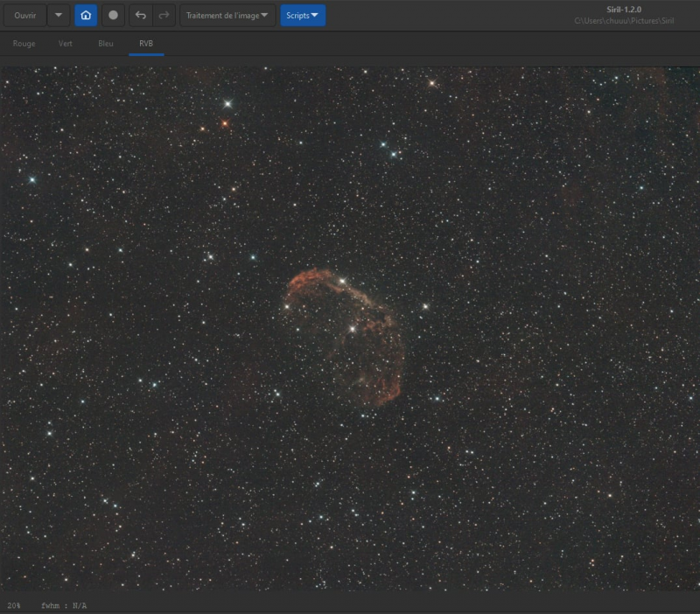Switch to the Vert channel tab
Viewport: 700px width, 614px height.
65,44
